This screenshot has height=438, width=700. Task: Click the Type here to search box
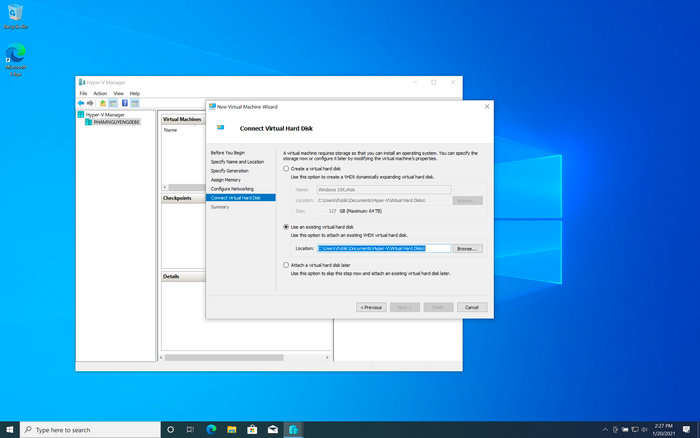pyautogui.click(x=91, y=430)
